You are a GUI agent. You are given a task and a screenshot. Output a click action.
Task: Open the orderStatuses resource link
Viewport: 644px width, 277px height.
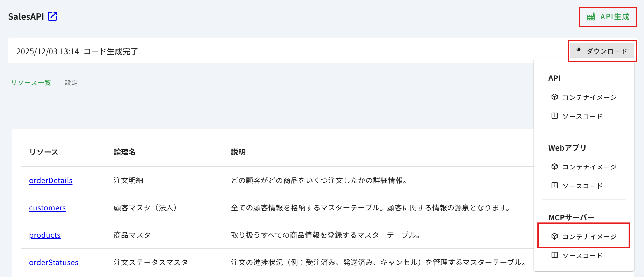click(x=54, y=263)
